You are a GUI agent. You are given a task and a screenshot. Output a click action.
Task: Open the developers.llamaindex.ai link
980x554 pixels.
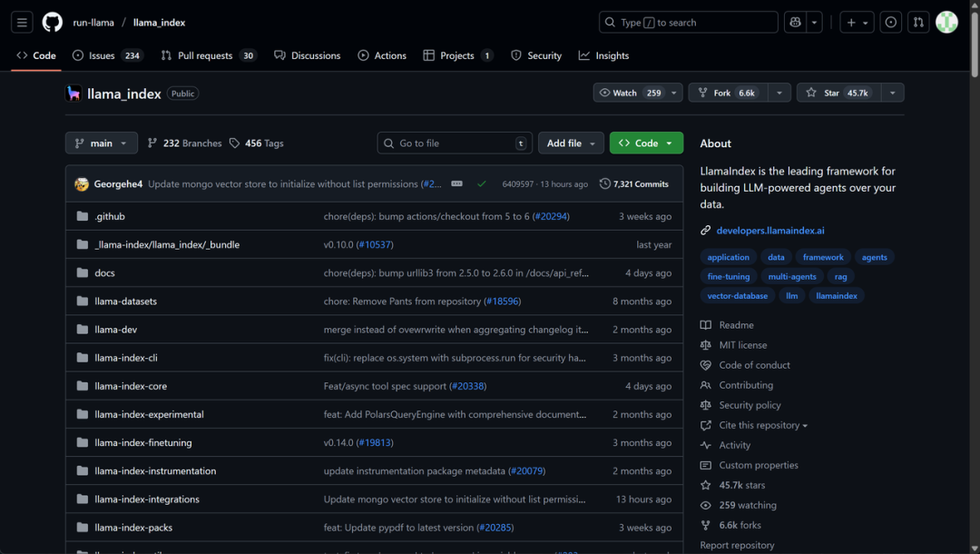coord(770,230)
